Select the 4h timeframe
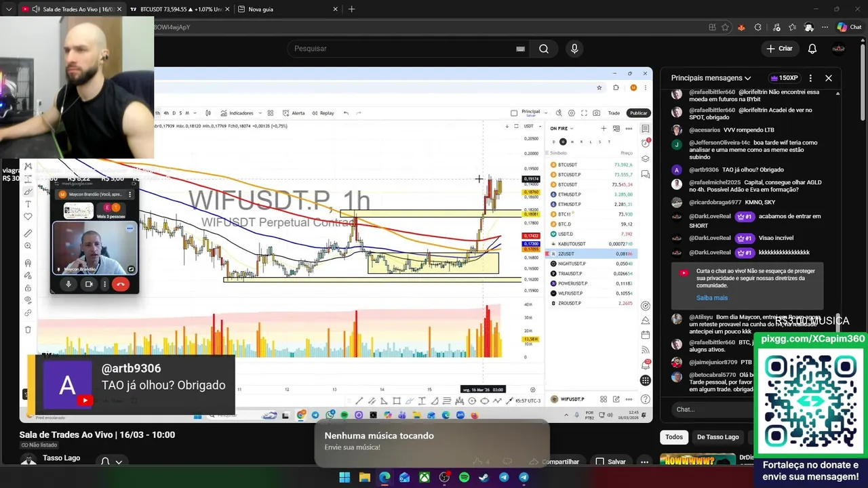 pos(166,113)
